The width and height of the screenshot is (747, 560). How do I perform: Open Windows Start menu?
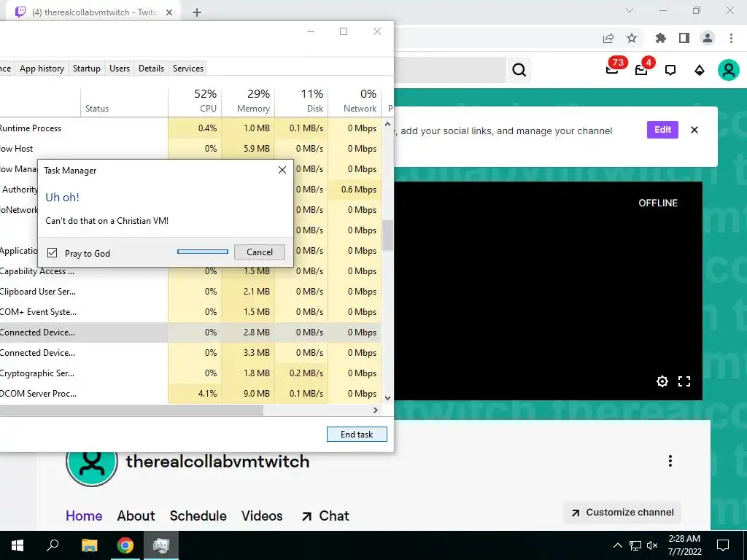click(18, 545)
